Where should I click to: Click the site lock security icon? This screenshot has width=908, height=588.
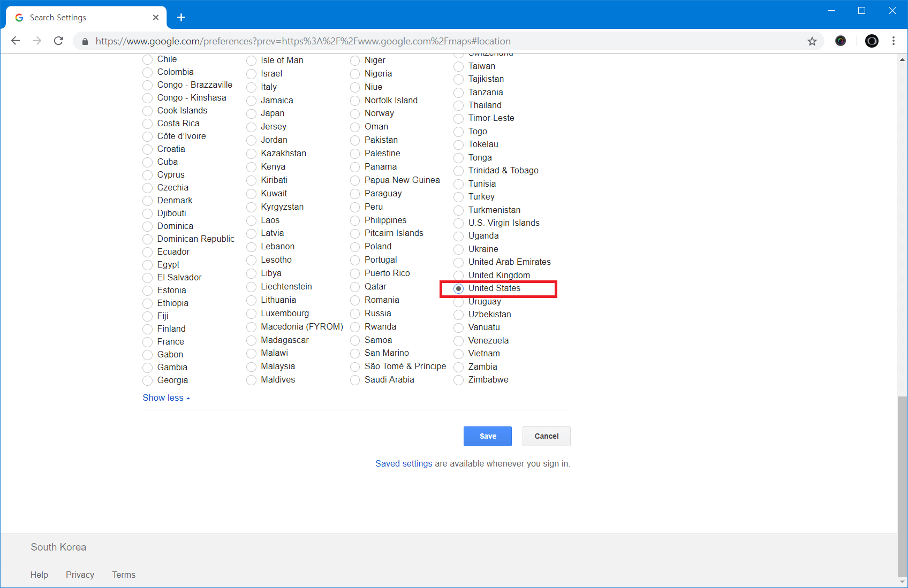point(85,41)
